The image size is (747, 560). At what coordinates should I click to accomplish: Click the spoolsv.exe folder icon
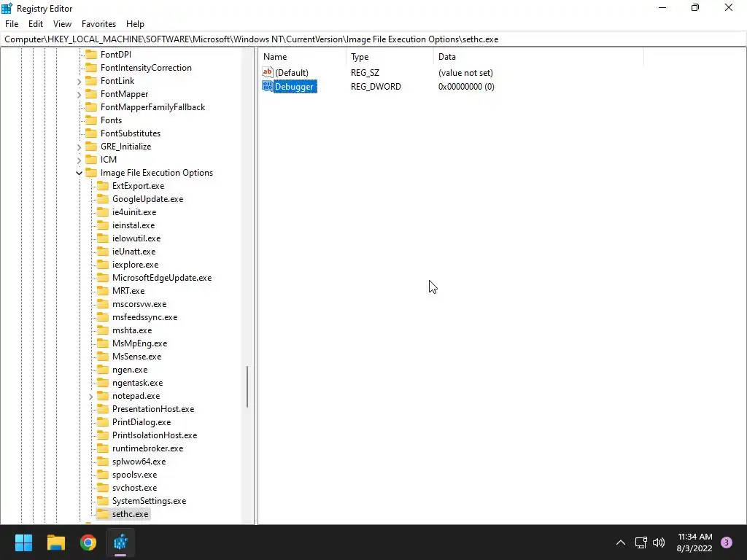tap(103, 475)
